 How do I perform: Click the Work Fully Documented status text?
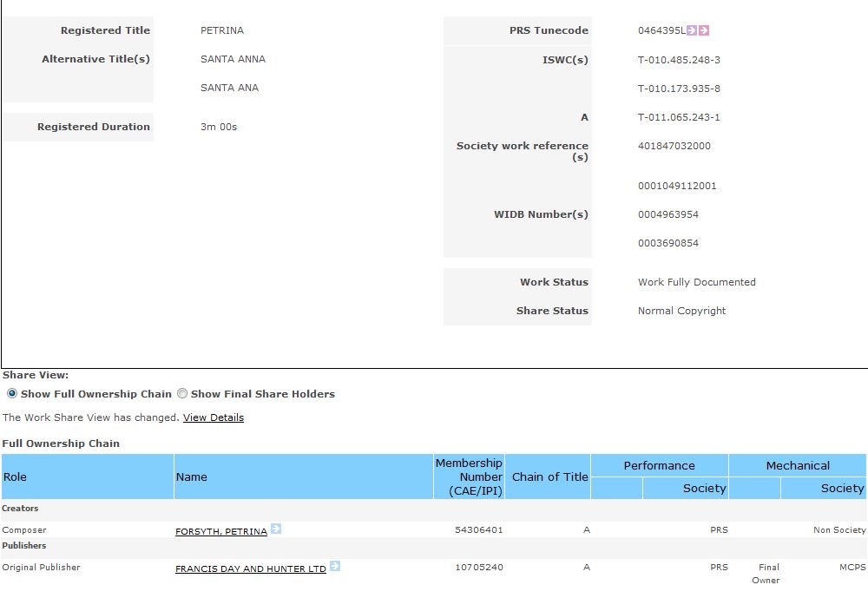[x=696, y=282]
